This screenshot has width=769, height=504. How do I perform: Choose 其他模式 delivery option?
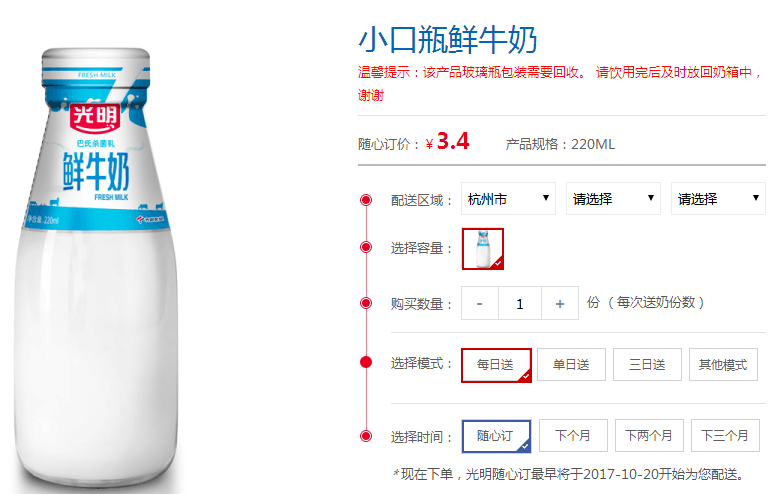pyautogui.click(x=723, y=364)
